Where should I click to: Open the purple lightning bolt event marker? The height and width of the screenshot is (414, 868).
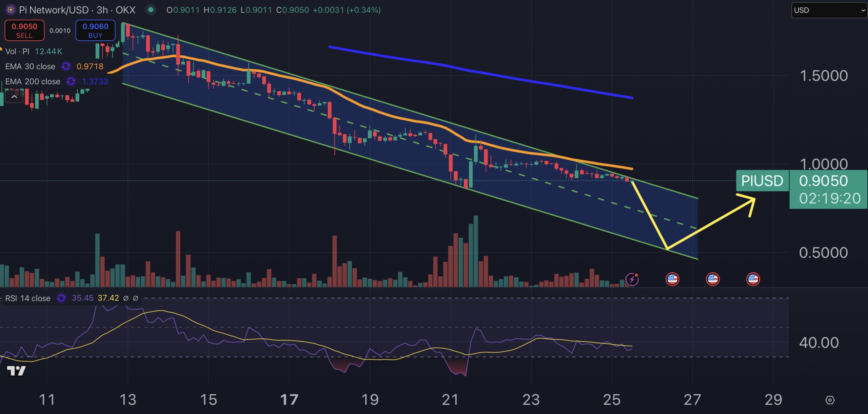click(x=632, y=279)
